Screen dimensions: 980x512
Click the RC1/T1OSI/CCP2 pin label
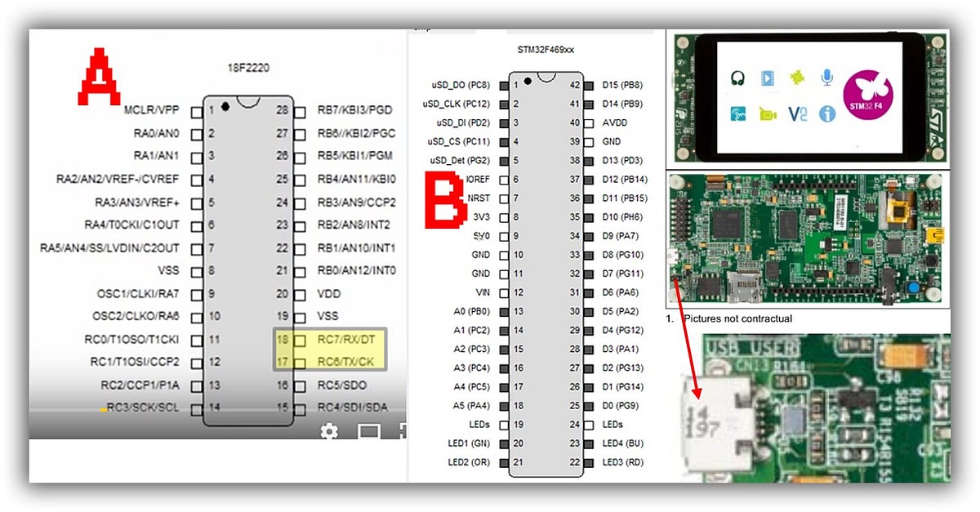tap(134, 362)
